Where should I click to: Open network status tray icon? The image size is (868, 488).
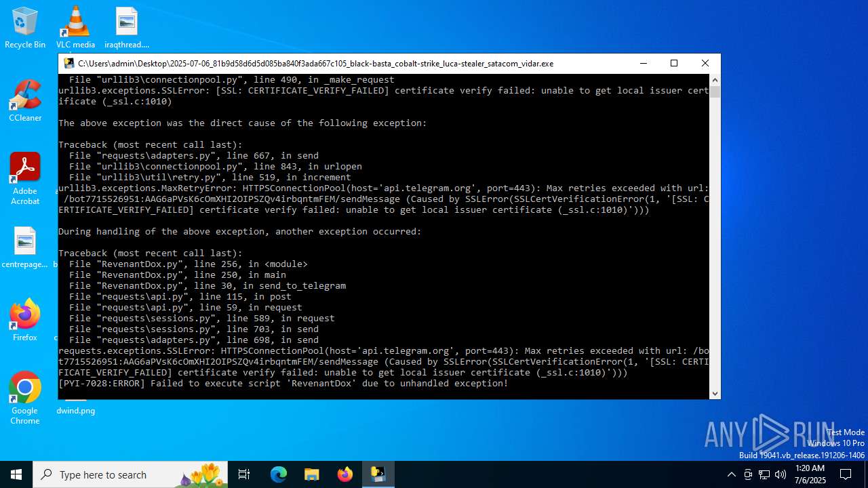coord(764,474)
